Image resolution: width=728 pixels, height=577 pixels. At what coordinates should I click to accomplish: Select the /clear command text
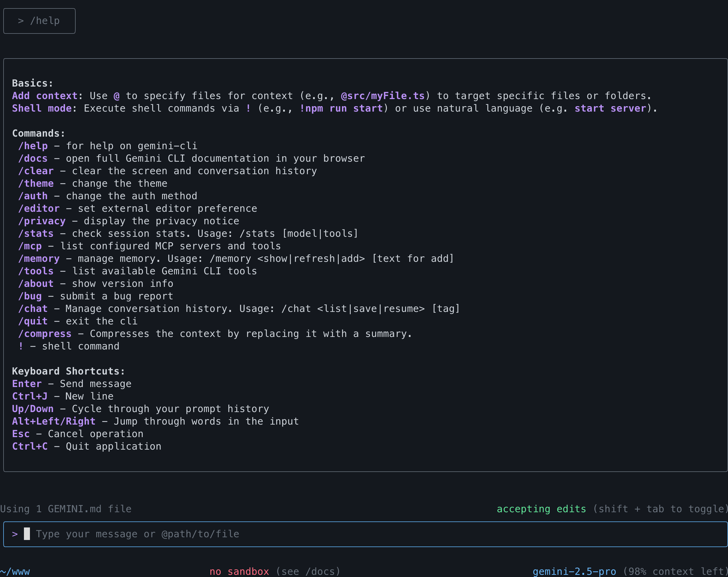point(36,171)
